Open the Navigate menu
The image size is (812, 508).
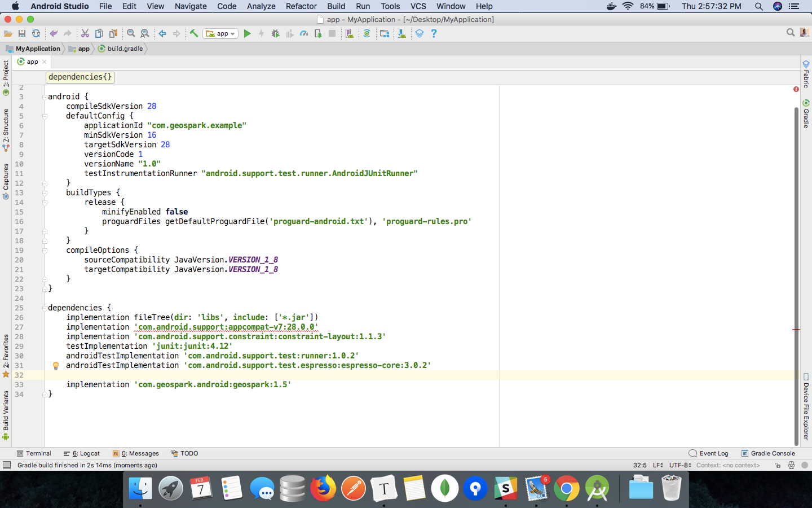click(x=191, y=6)
